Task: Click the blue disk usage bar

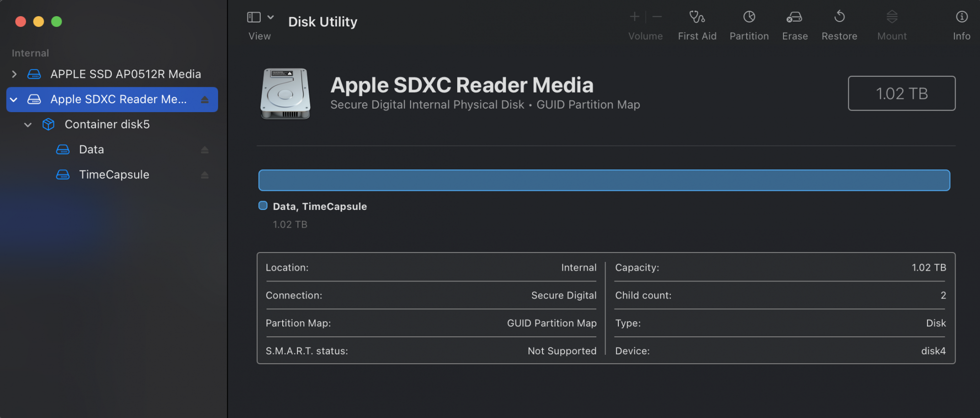Action: (x=604, y=180)
